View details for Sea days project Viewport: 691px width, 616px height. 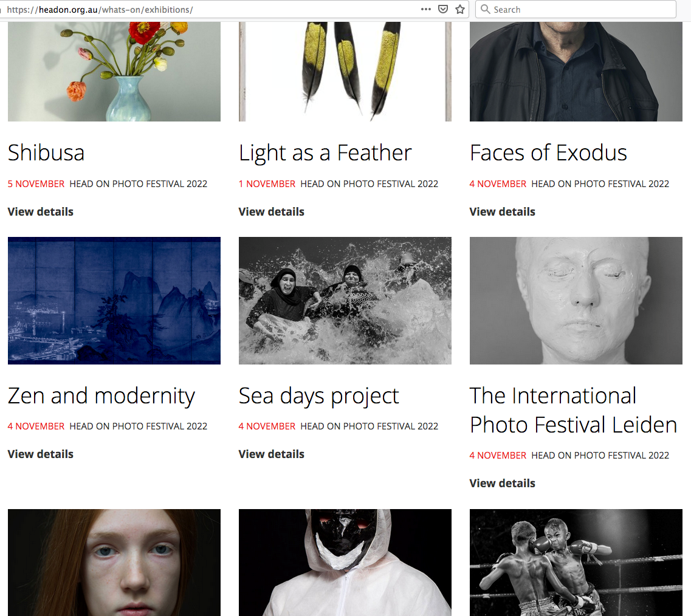pyautogui.click(x=272, y=454)
